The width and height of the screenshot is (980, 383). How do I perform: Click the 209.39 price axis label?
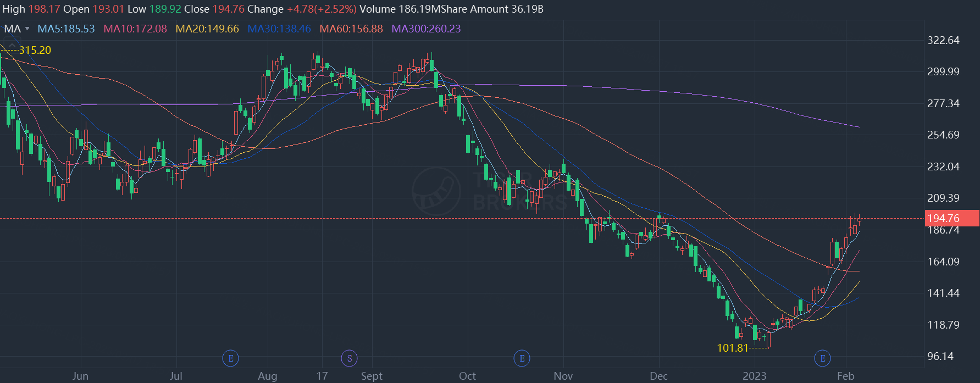[x=943, y=198]
